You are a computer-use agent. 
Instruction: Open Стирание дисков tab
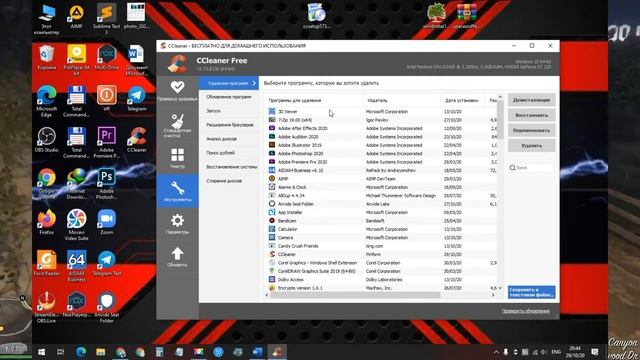(x=229, y=181)
